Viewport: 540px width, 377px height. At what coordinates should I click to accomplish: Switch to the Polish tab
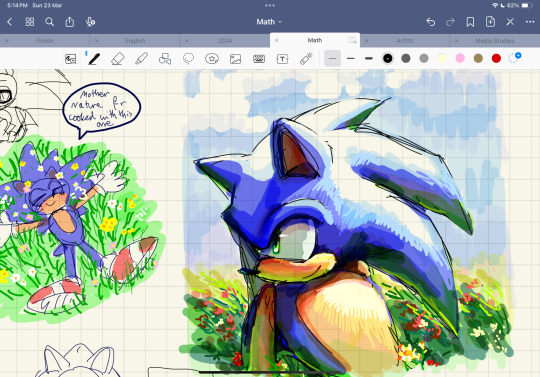click(45, 41)
